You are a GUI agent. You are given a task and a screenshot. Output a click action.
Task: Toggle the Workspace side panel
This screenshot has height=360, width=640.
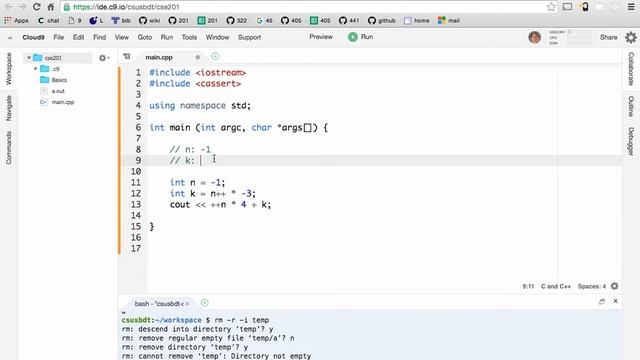click(x=9, y=69)
